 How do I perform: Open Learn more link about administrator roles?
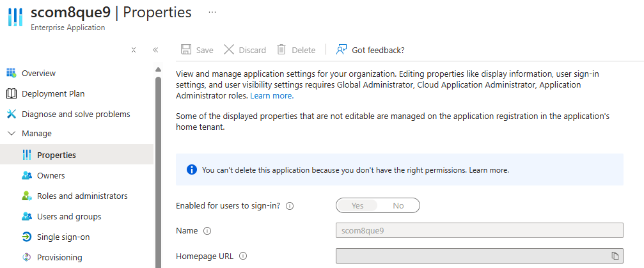pyautogui.click(x=272, y=95)
